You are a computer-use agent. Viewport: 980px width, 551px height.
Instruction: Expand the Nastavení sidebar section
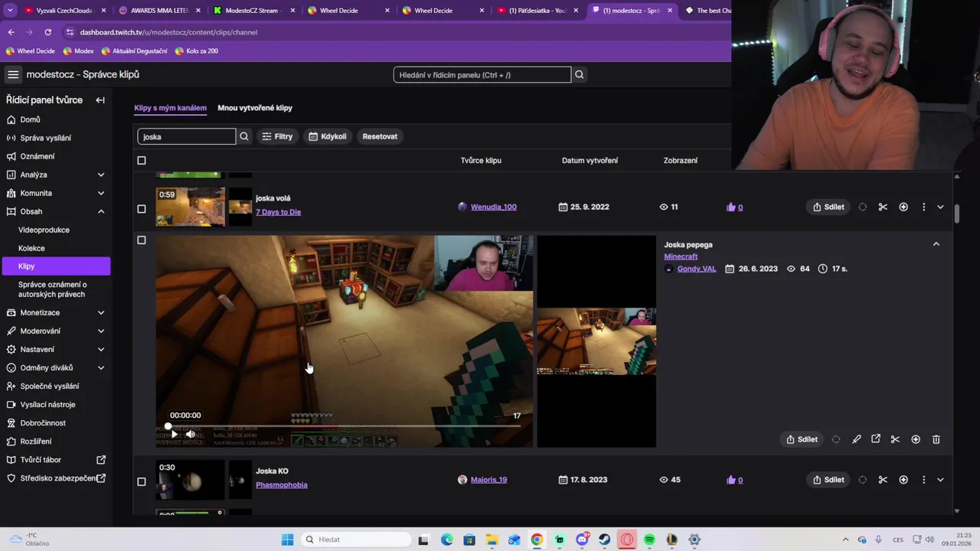tap(100, 349)
